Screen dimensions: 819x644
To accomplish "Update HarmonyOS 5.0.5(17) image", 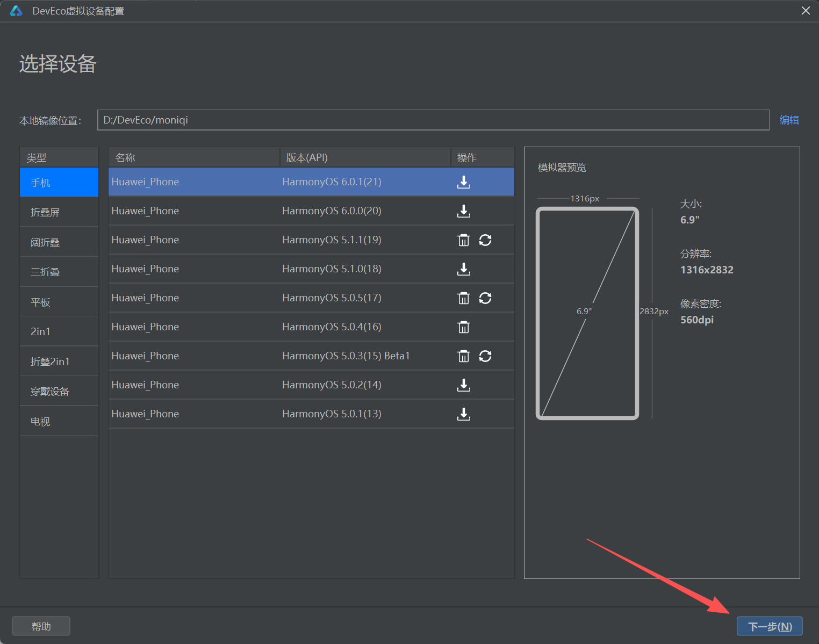I will [485, 298].
